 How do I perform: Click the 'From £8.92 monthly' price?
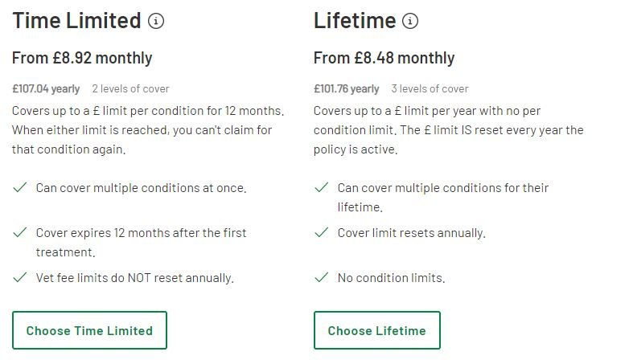pos(82,58)
